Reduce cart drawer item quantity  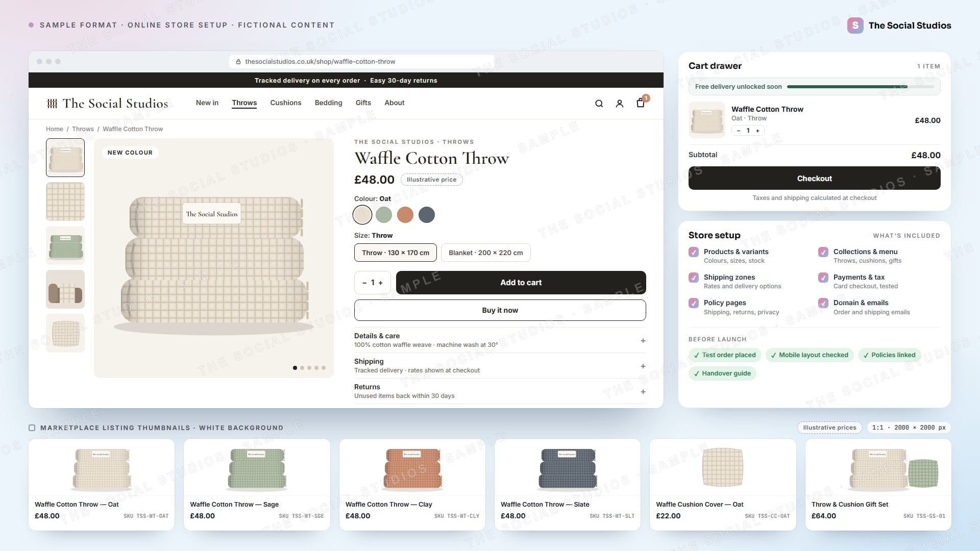[738, 131]
